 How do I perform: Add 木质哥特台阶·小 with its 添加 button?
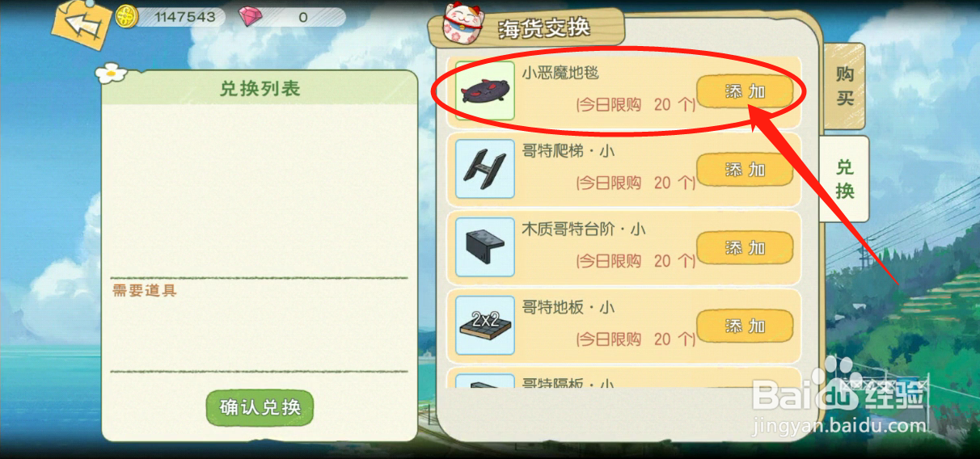click(x=745, y=248)
